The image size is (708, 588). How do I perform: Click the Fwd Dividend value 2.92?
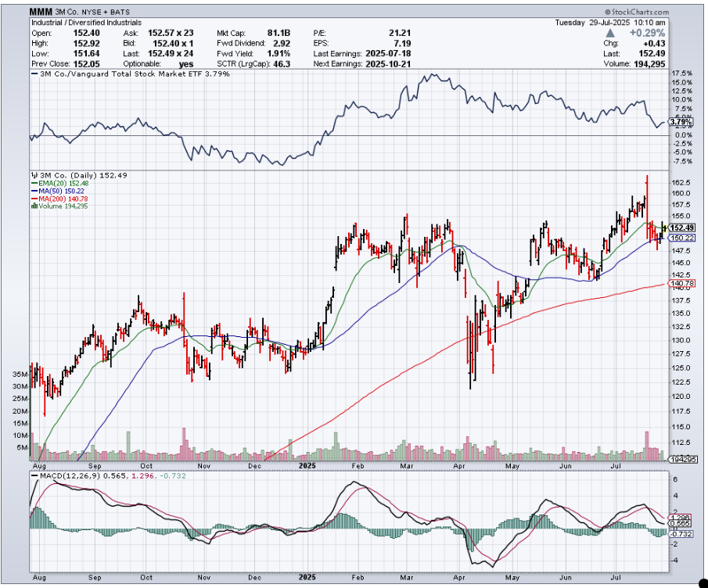tap(282, 43)
